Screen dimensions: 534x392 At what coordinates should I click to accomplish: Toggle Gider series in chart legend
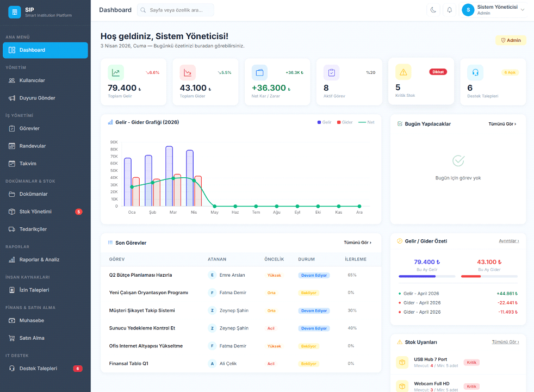(x=345, y=122)
